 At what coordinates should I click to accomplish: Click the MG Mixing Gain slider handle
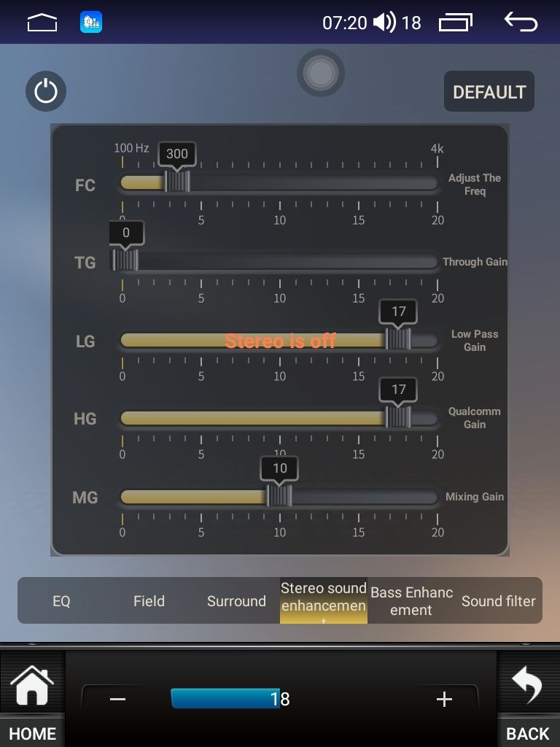pyautogui.click(x=279, y=496)
